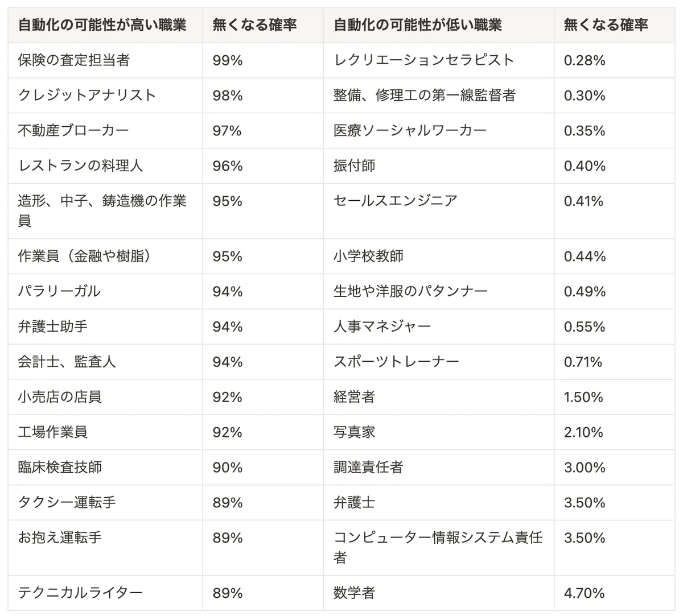
Task: Select the セールスエンジニア cell
Action: [439, 211]
